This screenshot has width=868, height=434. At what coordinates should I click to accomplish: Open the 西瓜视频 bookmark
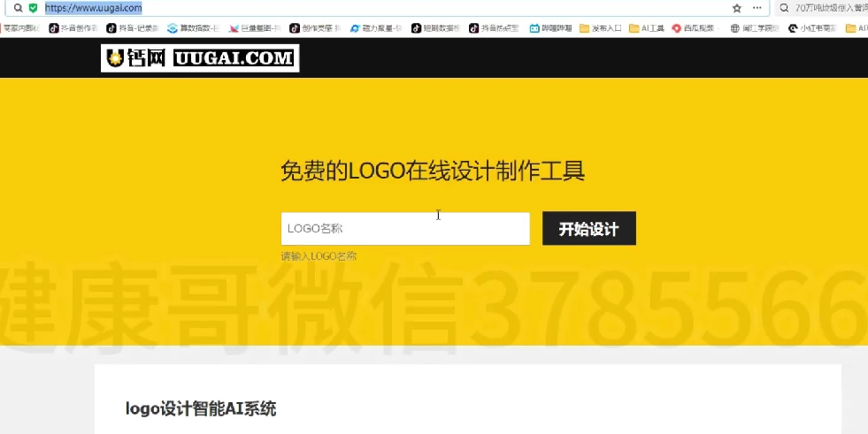694,28
